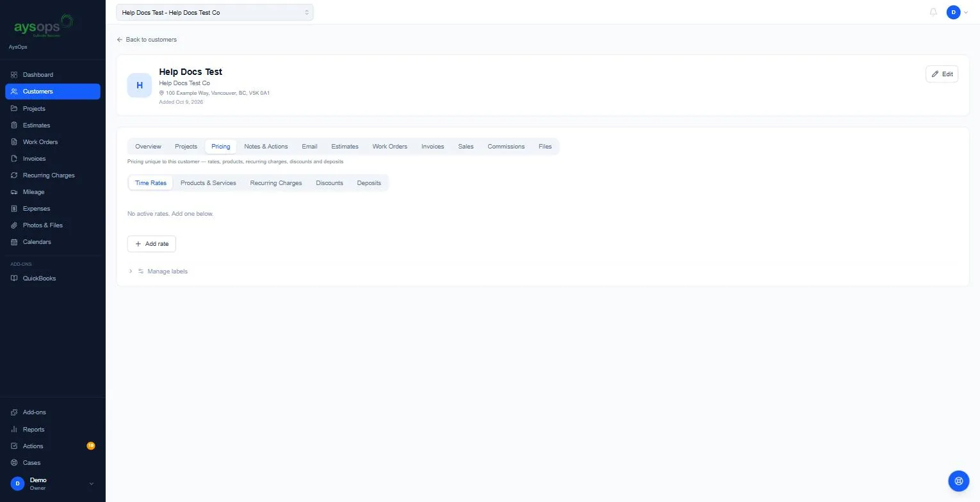This screenshot has height=502, width=980.
Task: Open the Demo Owner account menu
Action: (53, 483)
